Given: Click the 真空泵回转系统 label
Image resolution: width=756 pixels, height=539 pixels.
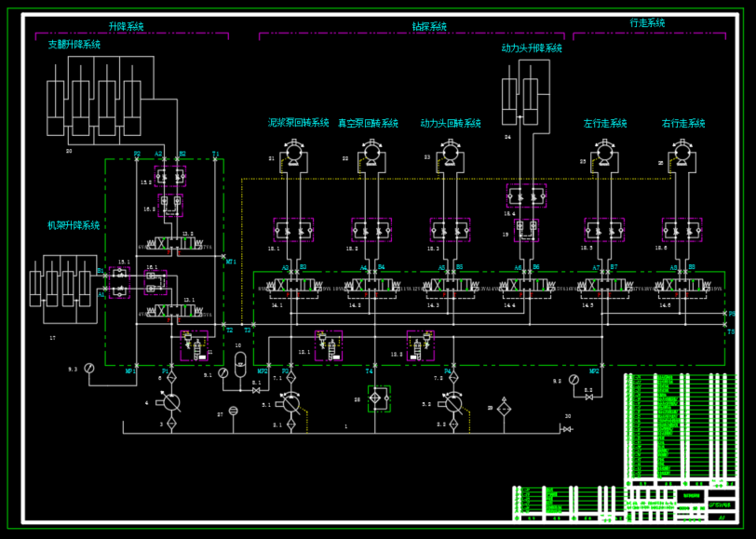Looking at the screenshot, I should (368, 124).
